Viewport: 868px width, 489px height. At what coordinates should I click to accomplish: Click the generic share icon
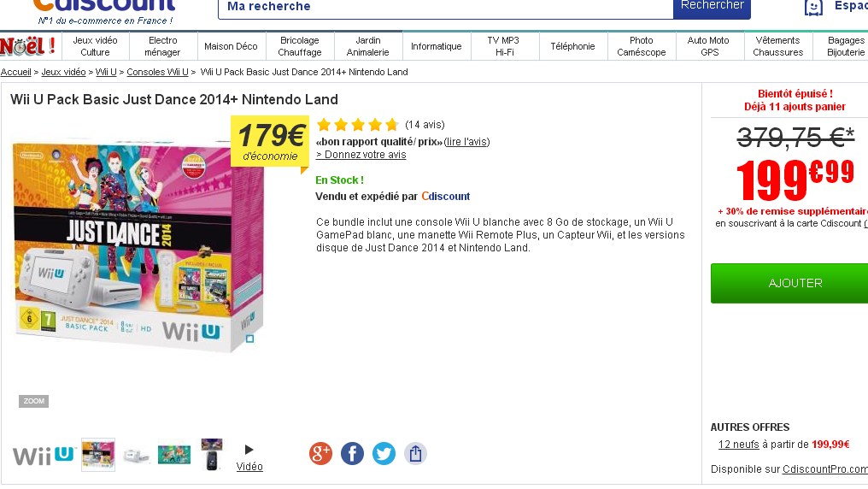click(415, 454)
